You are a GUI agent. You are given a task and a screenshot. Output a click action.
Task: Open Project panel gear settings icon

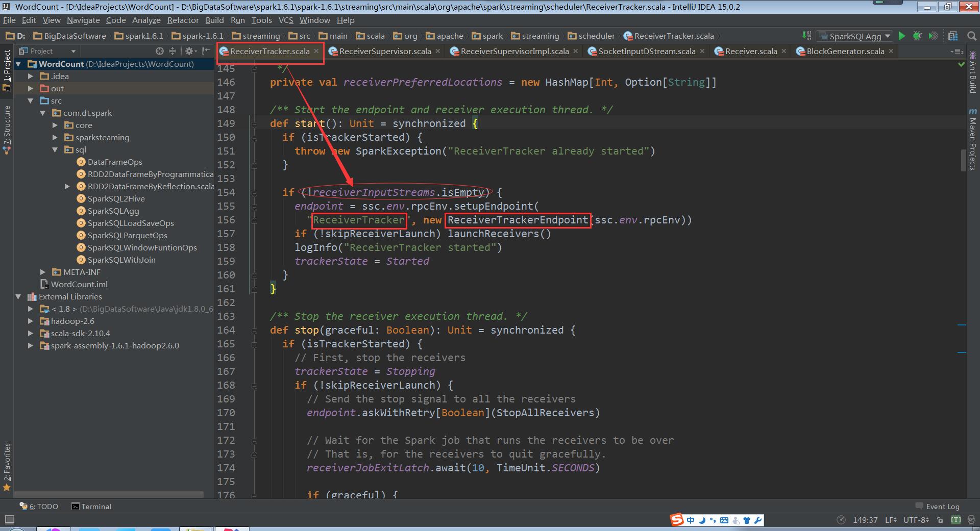point(190,51)
